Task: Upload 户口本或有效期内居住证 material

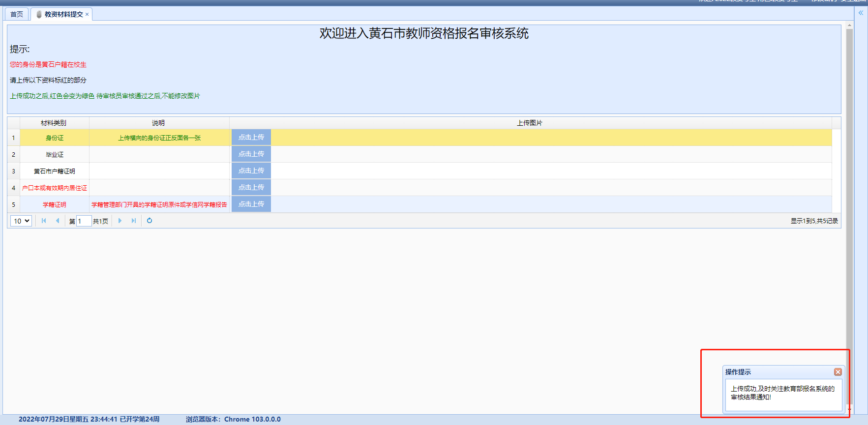Action: [x=251, y=188]
